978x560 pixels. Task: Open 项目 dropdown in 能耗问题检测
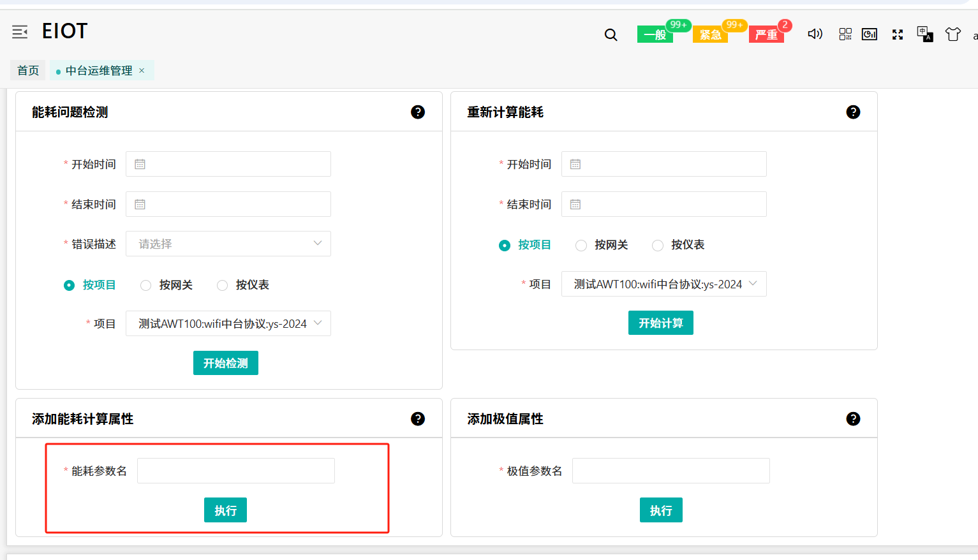pyautogui.click(x=228, y=324)
